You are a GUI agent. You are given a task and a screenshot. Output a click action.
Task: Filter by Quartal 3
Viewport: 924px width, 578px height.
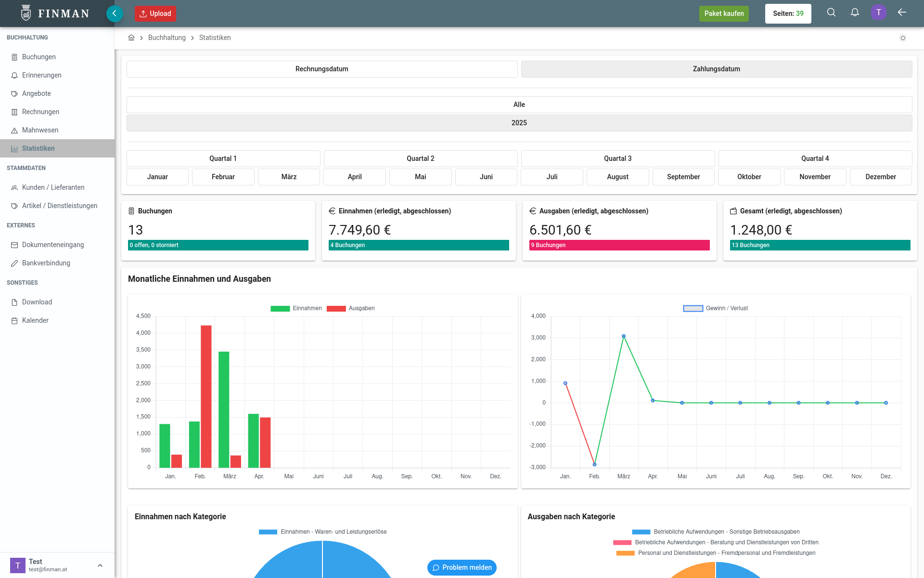618,158
